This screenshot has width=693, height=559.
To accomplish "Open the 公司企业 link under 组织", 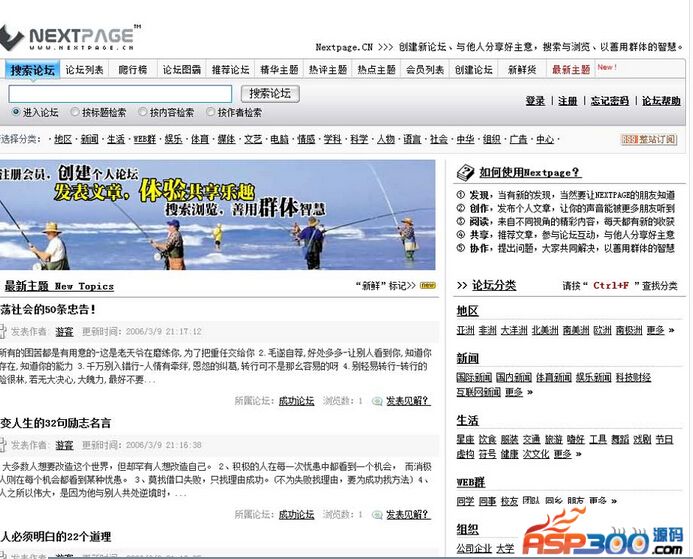I will coord(474,548).
